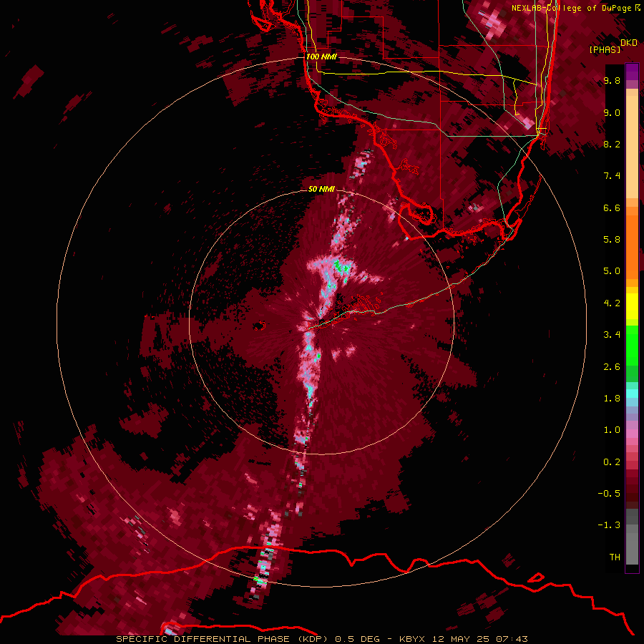644x644 pixels.
Task: Click the 1.8 legend scale label
Action: [x=612, y=399]
